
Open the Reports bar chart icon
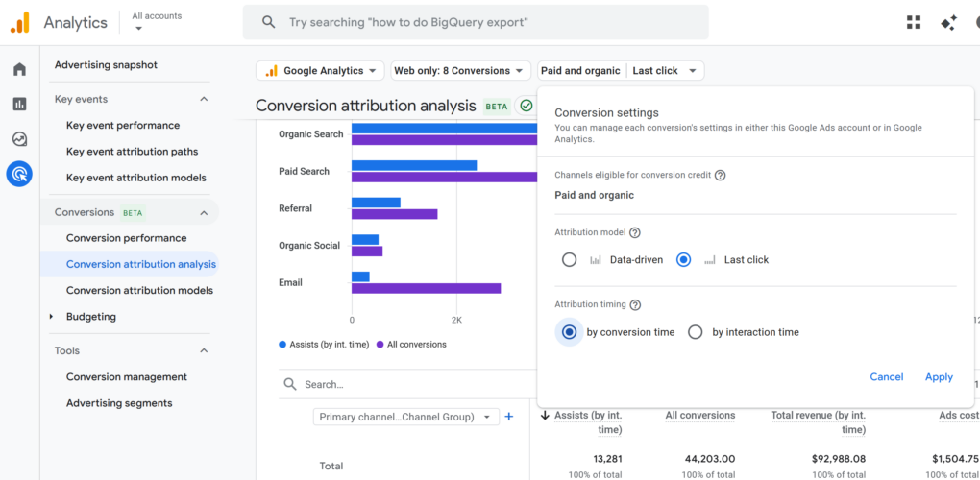(19, 104)
